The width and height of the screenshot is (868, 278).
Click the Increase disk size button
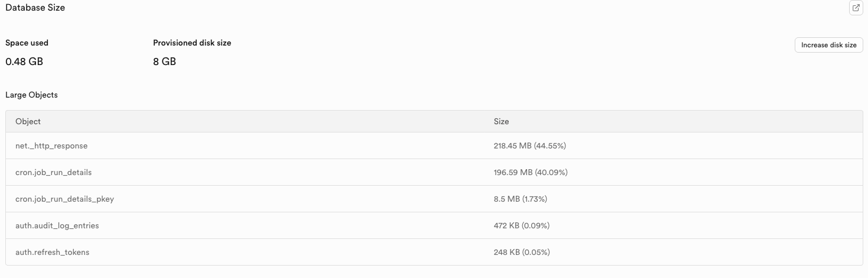pyautogui.click(x=828, y=45)
